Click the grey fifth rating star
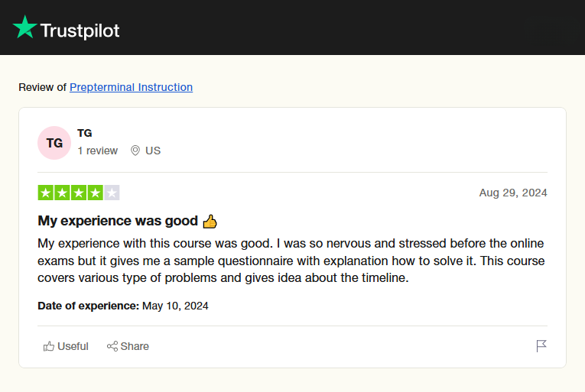 coord(112,193)
